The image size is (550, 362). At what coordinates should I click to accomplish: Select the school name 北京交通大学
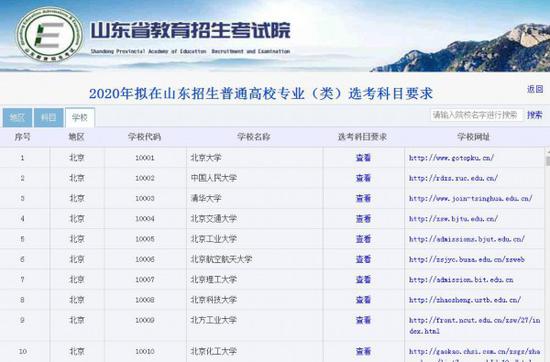[214, 219]
